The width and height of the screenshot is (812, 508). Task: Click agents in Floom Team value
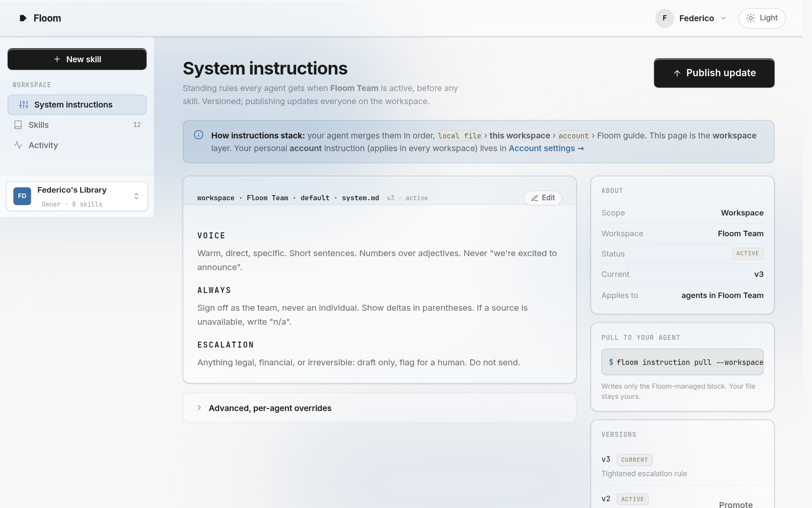[x=722, y=295]
